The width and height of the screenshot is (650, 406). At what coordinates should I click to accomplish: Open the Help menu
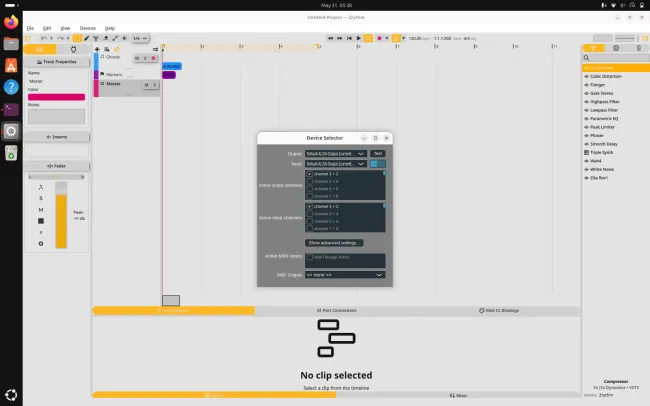pyautogui.click(x=109, y=28)
